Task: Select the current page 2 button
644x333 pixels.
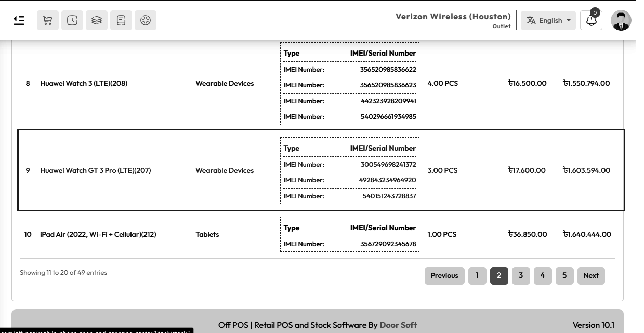Action: coord(499,275)
